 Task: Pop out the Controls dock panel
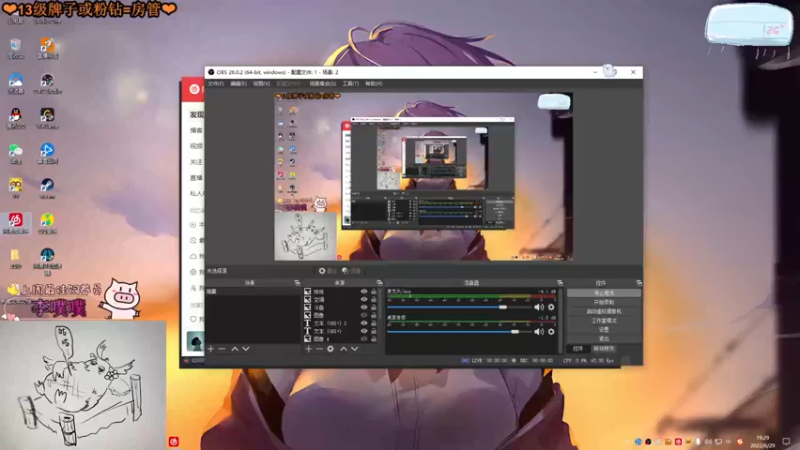638,283
